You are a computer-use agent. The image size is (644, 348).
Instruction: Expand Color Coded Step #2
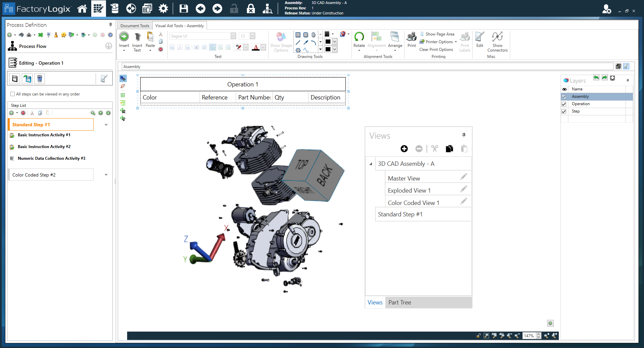(106, 175)
